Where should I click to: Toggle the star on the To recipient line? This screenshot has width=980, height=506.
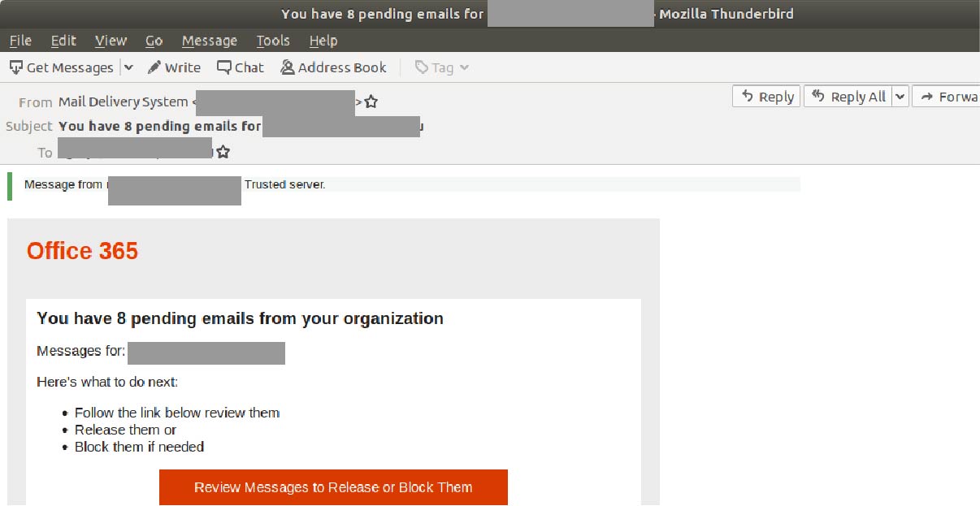tap(223, 151)
